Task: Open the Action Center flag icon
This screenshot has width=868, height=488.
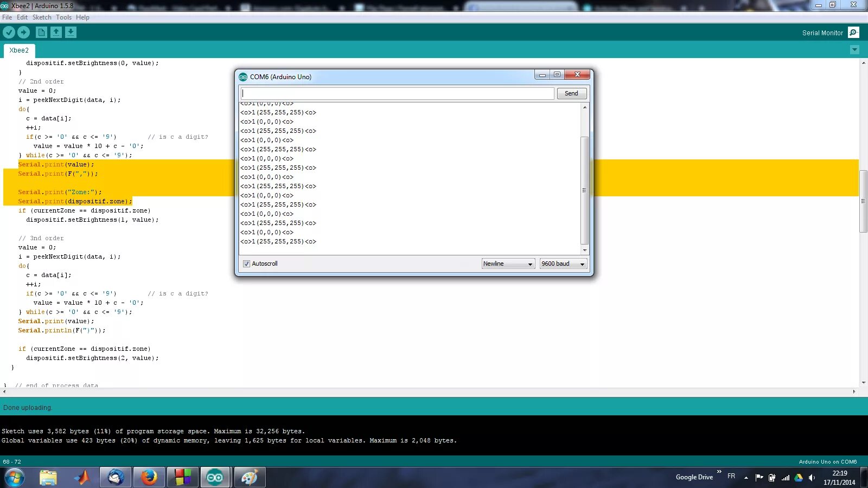Action: (759, 478)
